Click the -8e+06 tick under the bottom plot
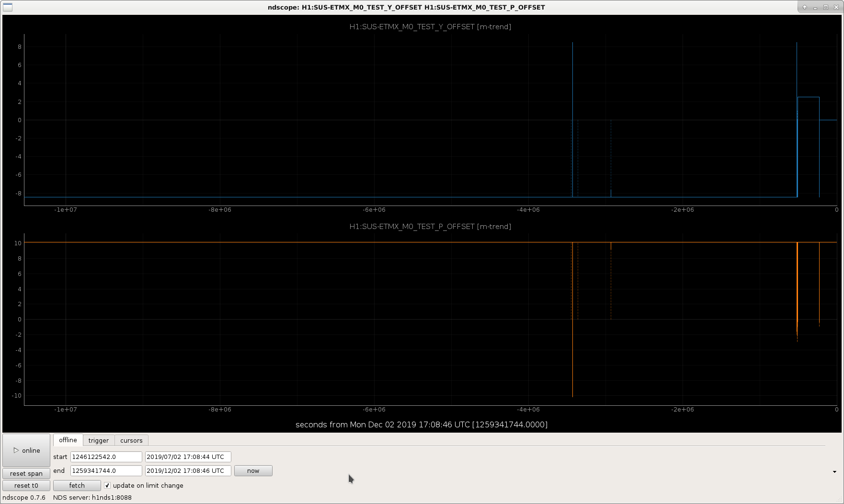Screen dimensions: 844x504 point(219,410)
